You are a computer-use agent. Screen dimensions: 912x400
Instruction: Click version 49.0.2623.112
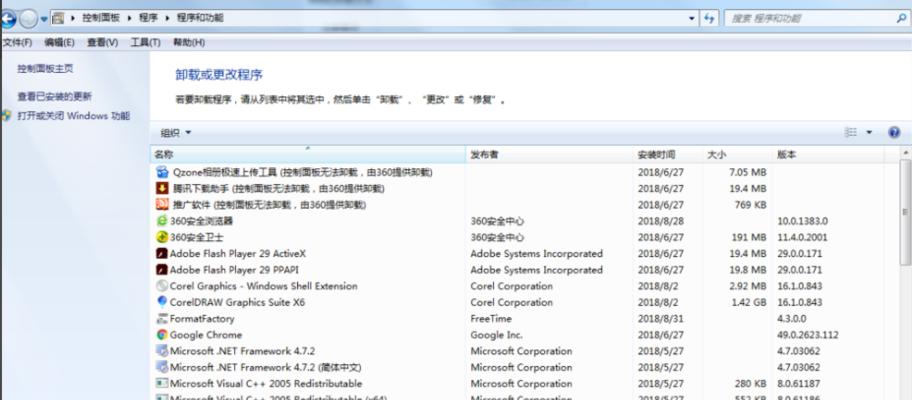click(808, 335)
